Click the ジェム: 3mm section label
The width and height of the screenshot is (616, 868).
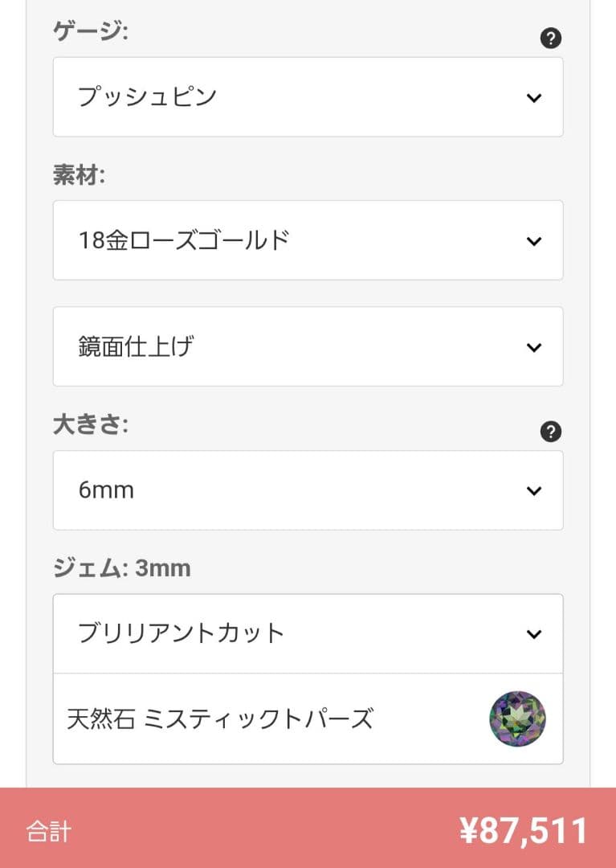click(x=122, y=569)
